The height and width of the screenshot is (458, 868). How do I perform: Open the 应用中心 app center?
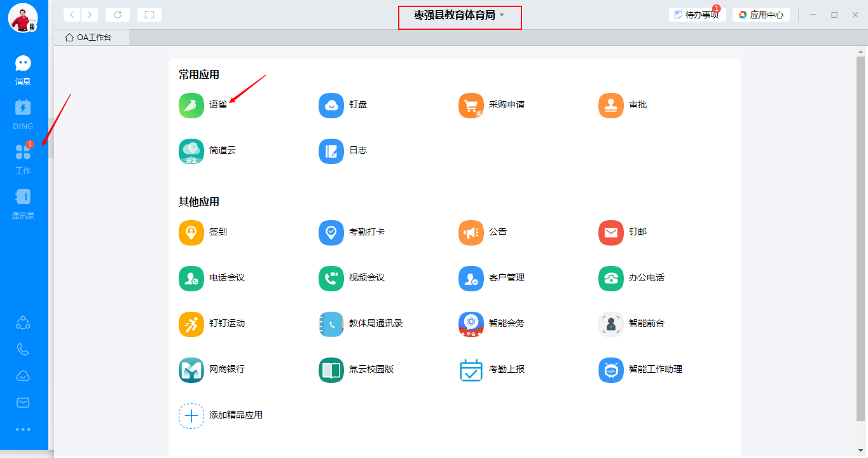[x=761, y=15]
